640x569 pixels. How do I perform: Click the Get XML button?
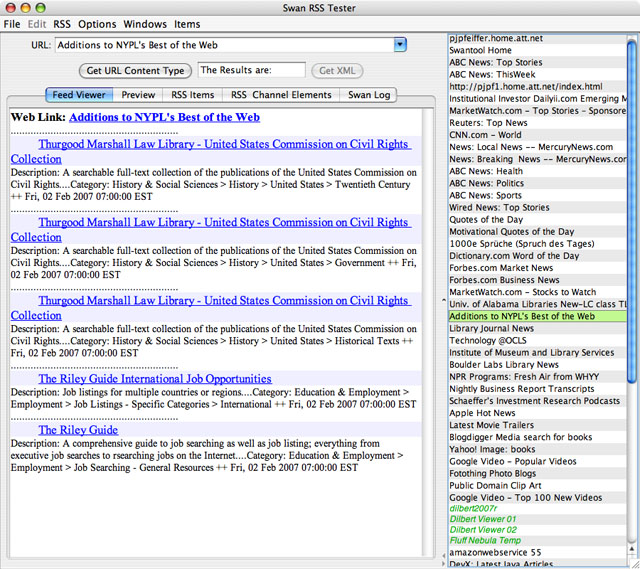[x=336, y=71]
